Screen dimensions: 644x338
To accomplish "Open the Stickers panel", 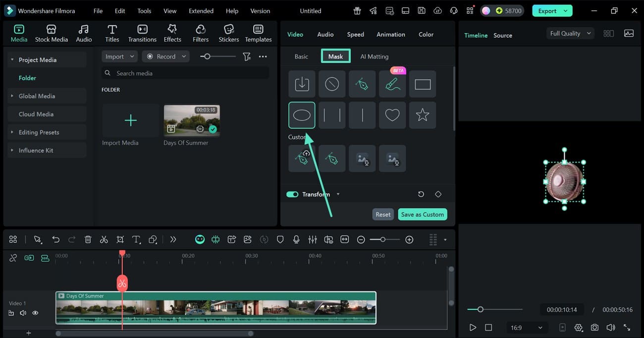I will click(x=228, y=34).
